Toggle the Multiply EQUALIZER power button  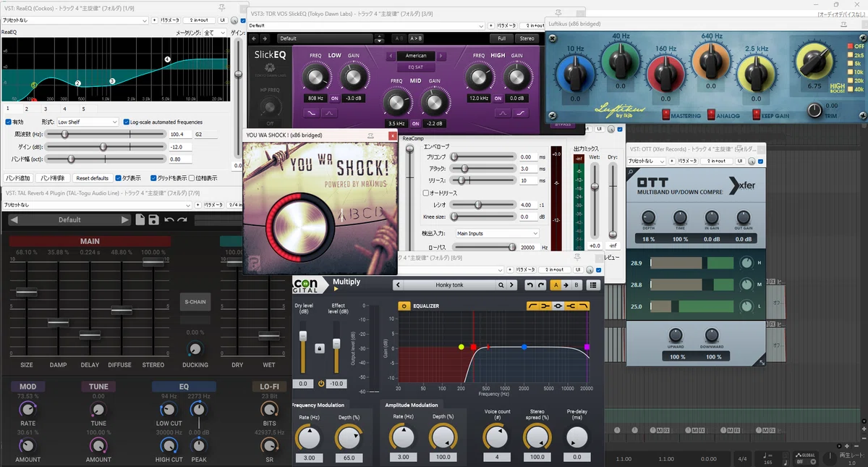(404, 306)
